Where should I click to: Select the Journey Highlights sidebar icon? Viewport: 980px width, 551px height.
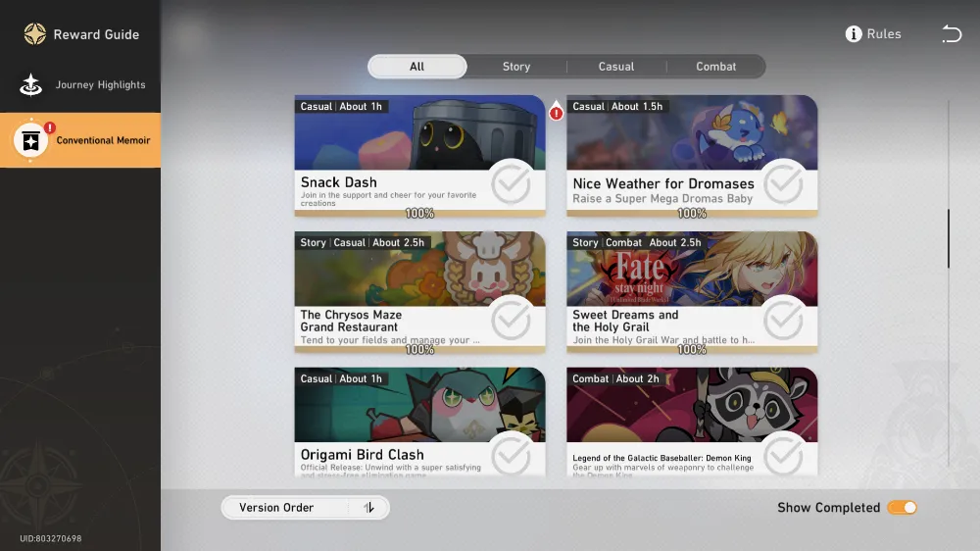[30, 85]
